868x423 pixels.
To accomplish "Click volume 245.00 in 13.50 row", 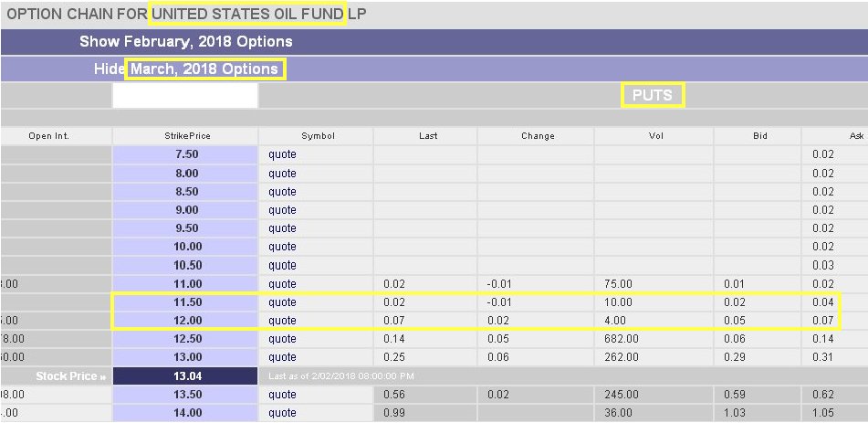I will (x=623, y=395).
